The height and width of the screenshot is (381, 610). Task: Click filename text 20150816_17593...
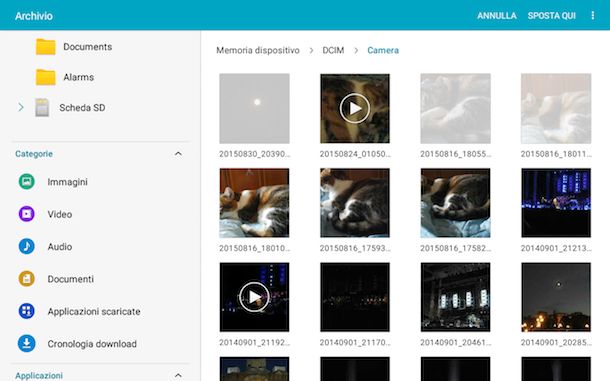click(x=355, y=248)
